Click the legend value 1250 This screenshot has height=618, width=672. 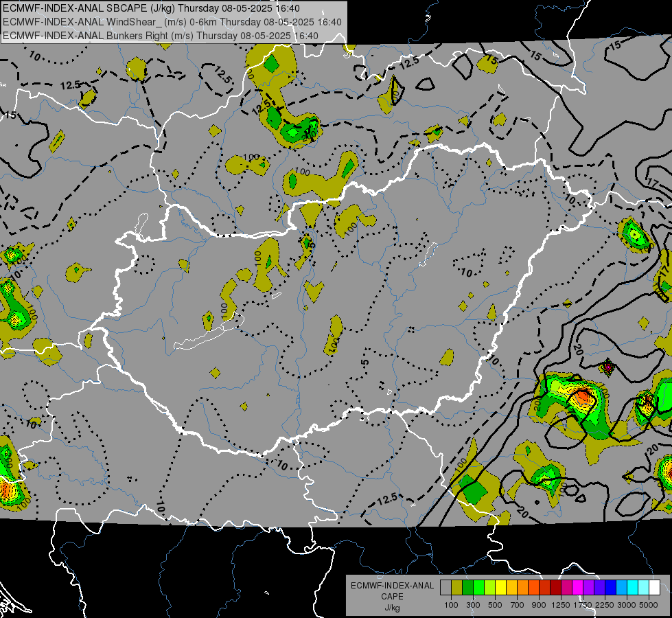(x=561, y=605)
